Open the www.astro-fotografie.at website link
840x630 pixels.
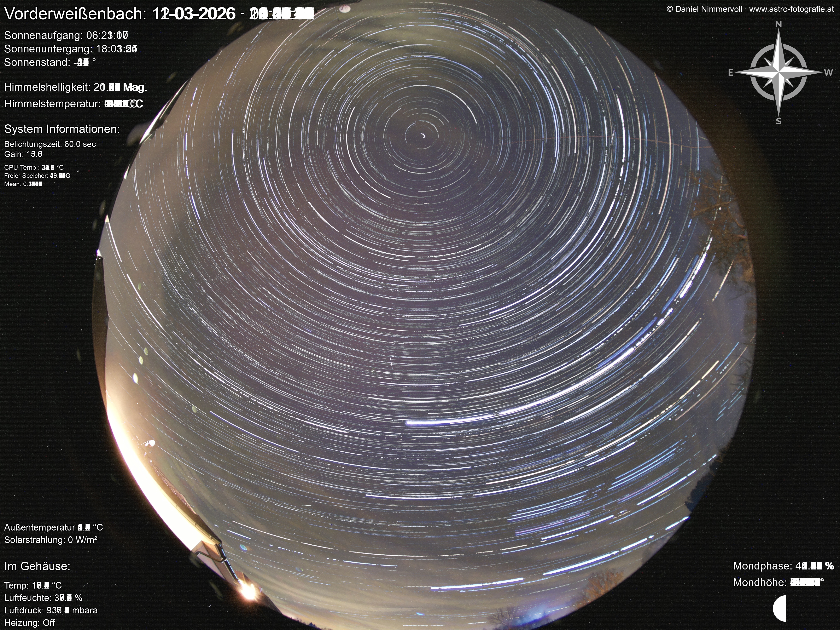[791, 9]
